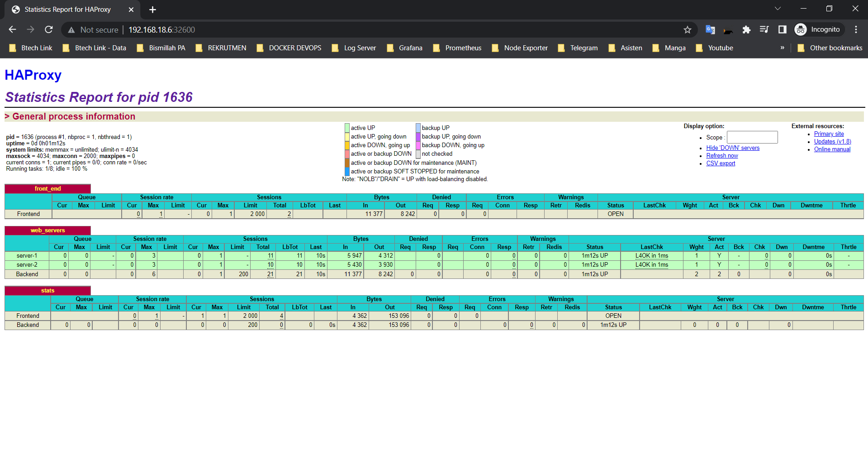Image resolution: width=868 pixels, height=465 pixels.
Task: Open the Asisten bookmark folder
Action: 625,48
